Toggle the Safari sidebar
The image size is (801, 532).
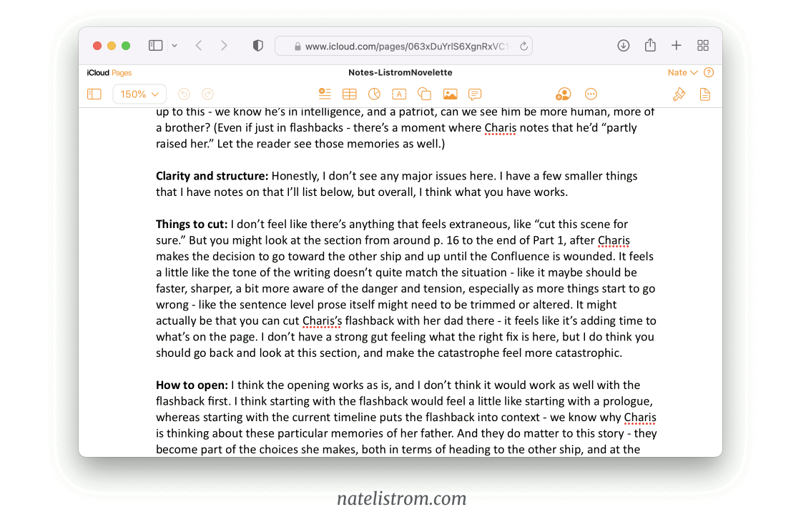pyautogui.click(x=155, y=46)
